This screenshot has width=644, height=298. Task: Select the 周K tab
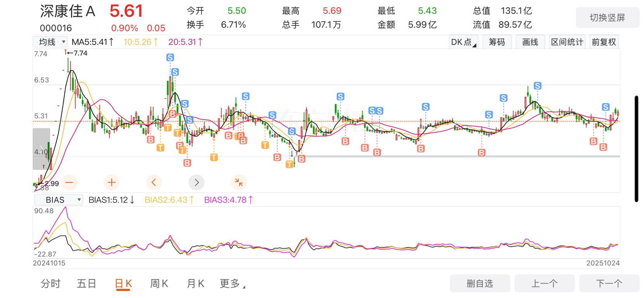(159, 284)
